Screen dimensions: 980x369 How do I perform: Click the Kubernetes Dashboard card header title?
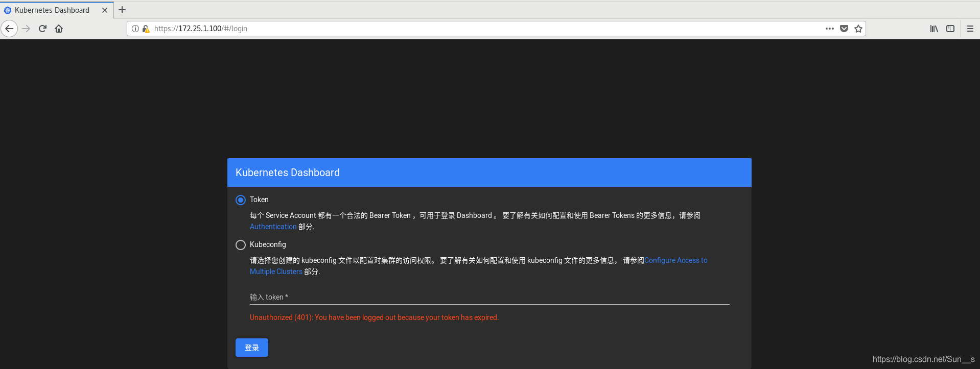point(288,173)
